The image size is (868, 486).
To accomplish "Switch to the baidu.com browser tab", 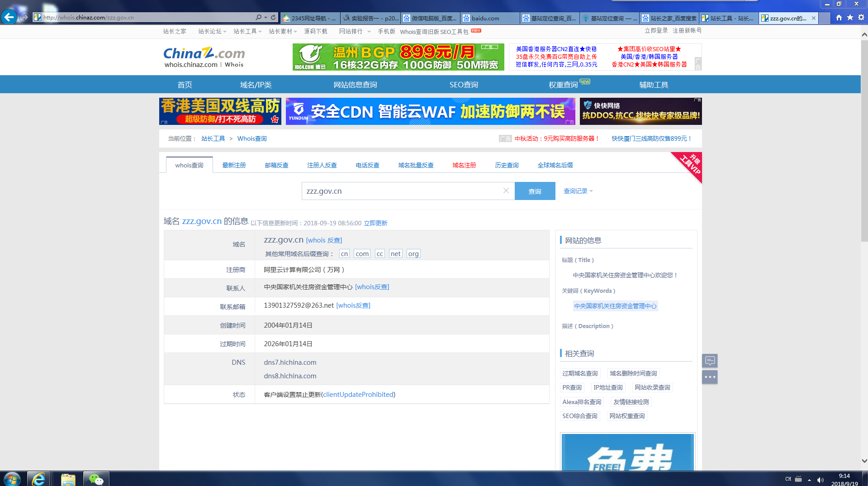I will (x=490, y=18).
